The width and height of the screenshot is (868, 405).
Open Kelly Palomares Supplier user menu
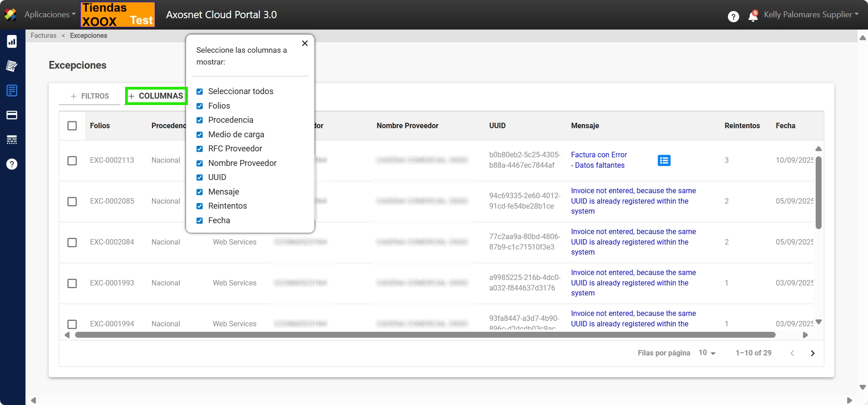pyautogui.click(x=811, y=15)
